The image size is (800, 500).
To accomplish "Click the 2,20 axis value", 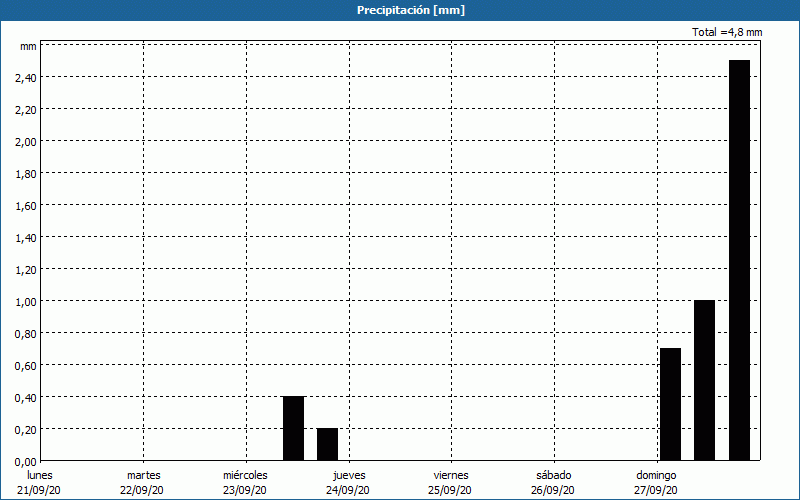I will pyautogui.click(x=26, y=110).
